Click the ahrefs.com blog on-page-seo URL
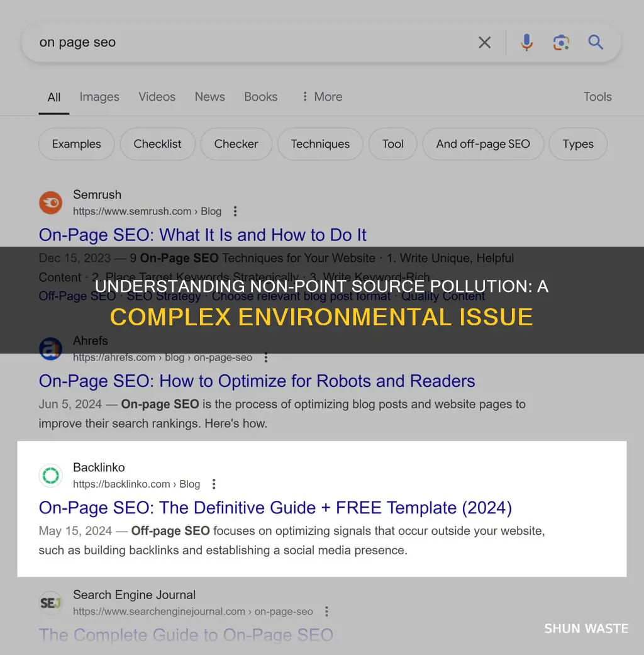 tap(162, 357)
